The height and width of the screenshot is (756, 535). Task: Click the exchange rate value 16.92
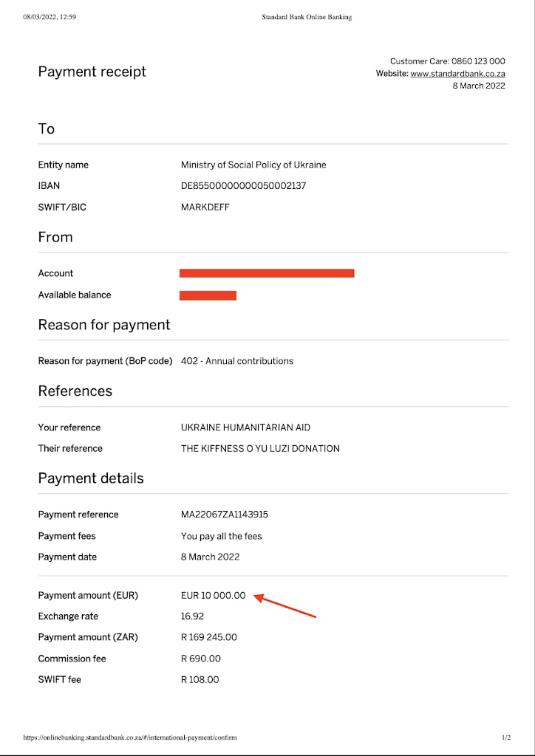click(x=192, y=616)
